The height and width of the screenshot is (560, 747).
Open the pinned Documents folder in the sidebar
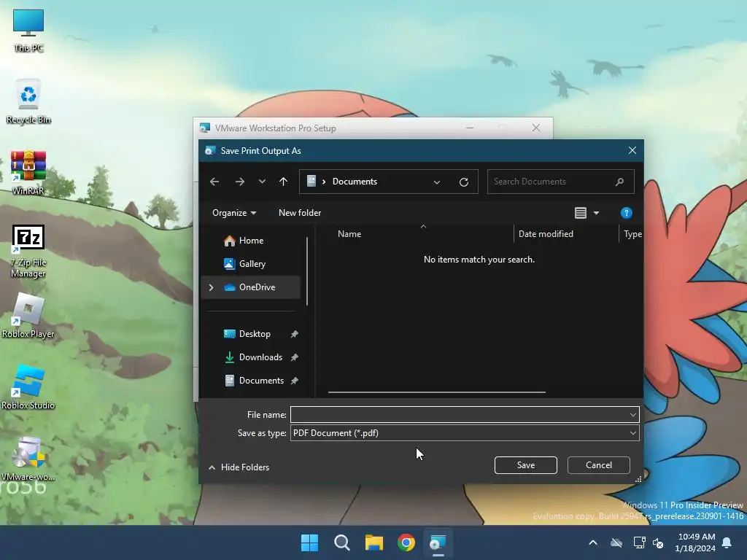(261, 381)
